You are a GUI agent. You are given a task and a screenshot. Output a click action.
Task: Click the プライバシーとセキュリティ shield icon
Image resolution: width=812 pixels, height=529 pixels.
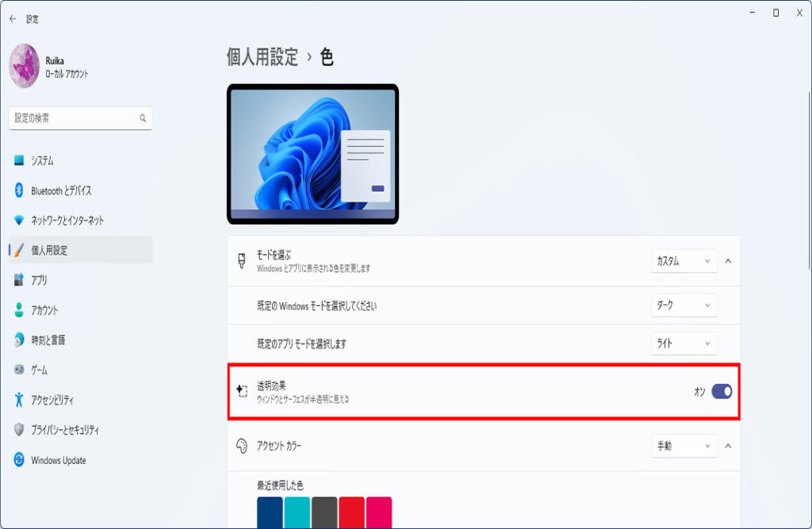pyautogui.click(x=19, y=430)
